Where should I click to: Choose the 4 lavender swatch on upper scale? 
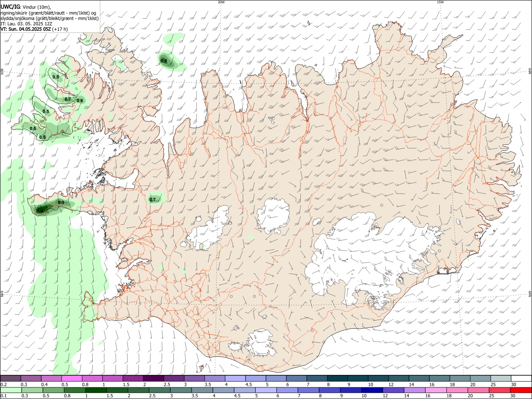235,378
